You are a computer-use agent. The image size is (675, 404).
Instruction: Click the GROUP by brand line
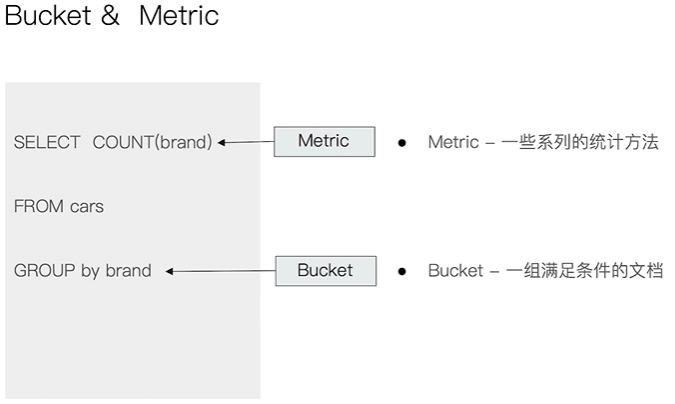pos(83,271)
